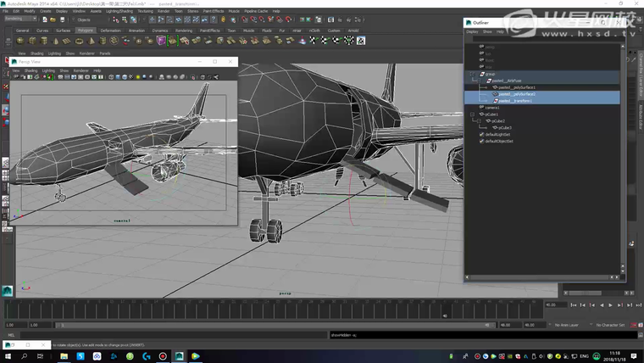Select camera1 in the Outliner
This screenshot has width=644, height=363.
coord(491,108)
